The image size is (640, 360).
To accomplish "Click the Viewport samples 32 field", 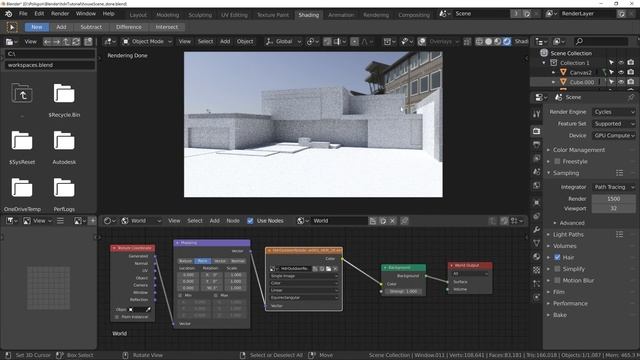I will point(613,209).
